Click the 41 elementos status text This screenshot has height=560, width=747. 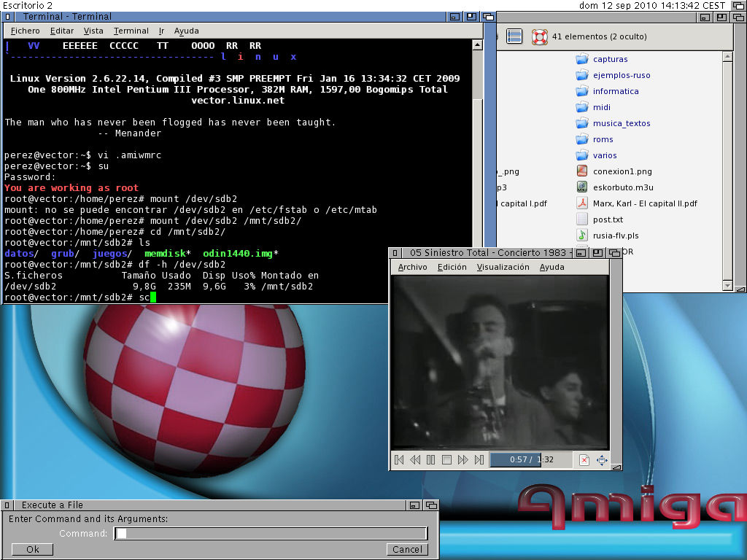pyautogui.click(x=600, y=36)
